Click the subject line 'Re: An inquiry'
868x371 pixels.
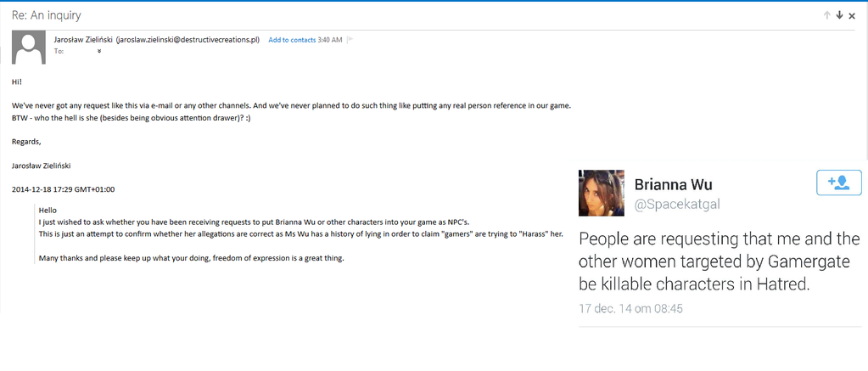47,15
